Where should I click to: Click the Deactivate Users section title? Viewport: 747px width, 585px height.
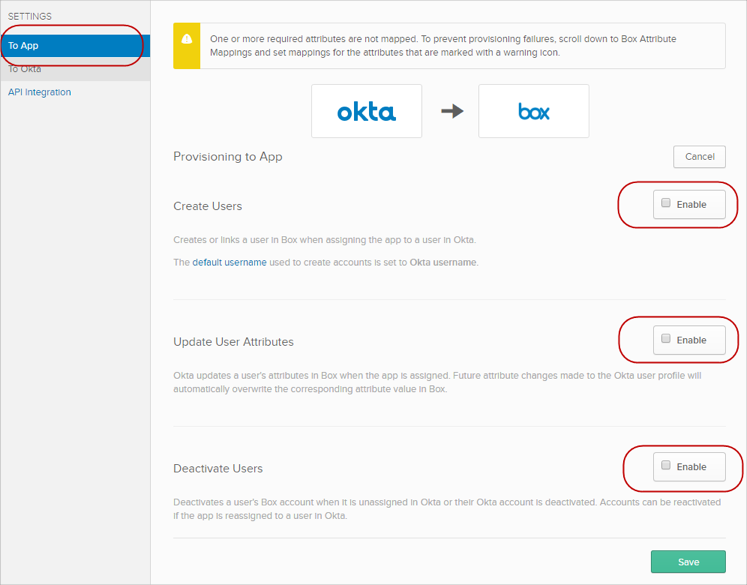coord(218,468)
